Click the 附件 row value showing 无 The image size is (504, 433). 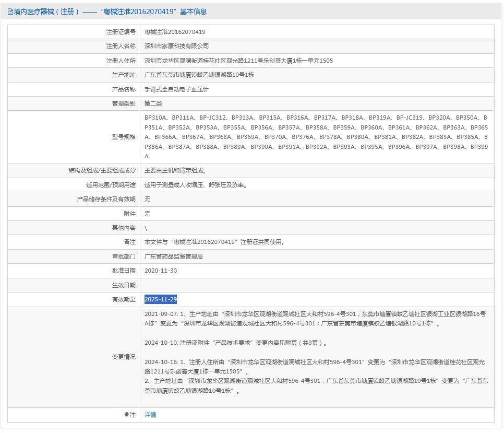coord(148,213)
